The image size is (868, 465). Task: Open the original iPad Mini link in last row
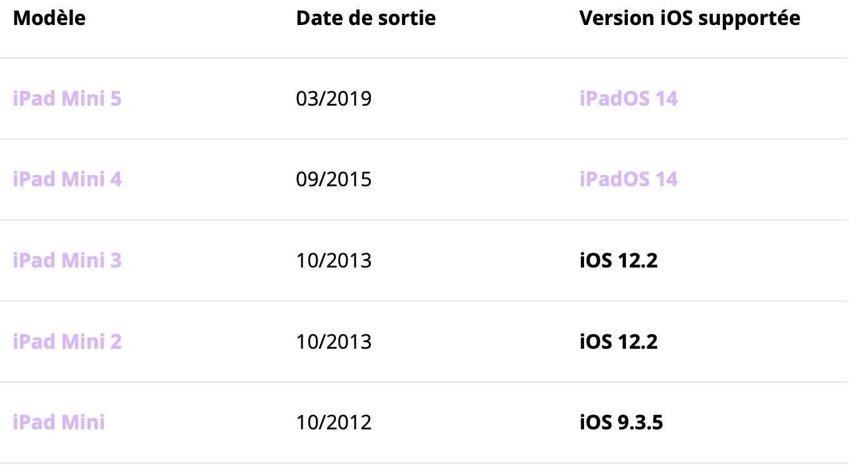click(x=59, y=422)
